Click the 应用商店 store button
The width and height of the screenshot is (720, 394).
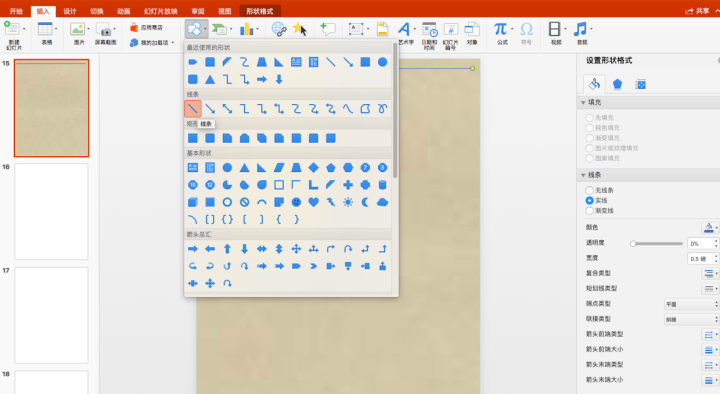coord(146,28)
